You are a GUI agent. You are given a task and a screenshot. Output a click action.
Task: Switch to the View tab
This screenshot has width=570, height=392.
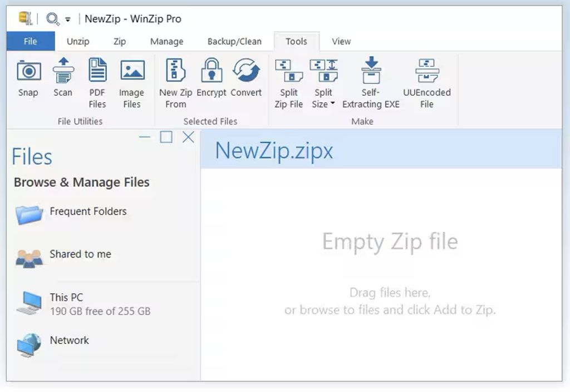tap(341, 41)
